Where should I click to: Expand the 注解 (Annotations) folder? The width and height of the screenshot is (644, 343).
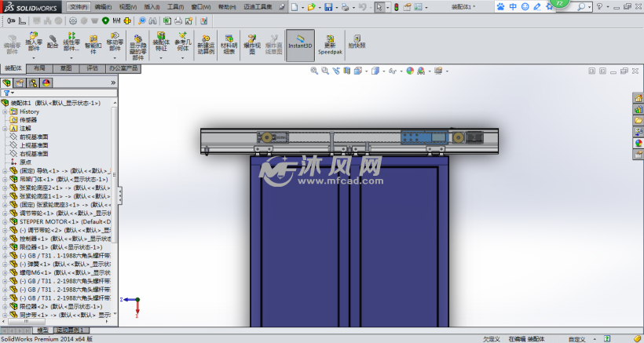click(x=5, y=129)
